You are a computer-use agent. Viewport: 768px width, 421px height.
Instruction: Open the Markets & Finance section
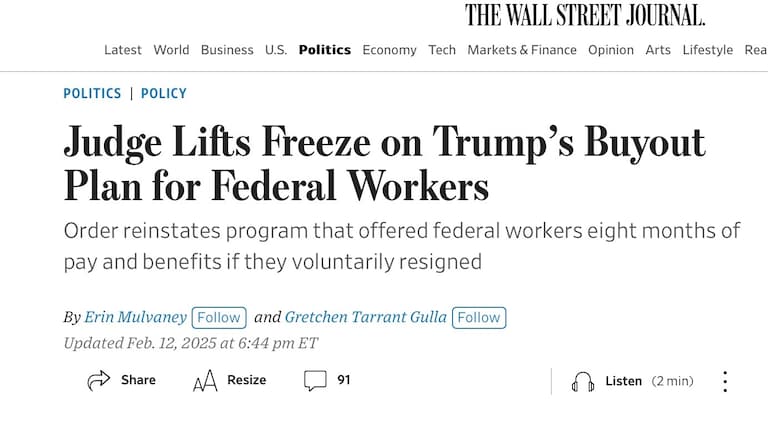[522, 50]
